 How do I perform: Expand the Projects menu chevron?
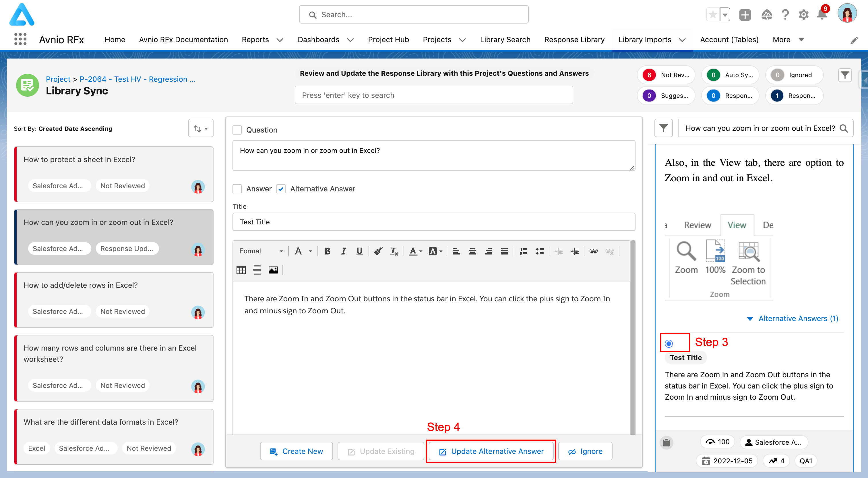click(x=462, y=40)
